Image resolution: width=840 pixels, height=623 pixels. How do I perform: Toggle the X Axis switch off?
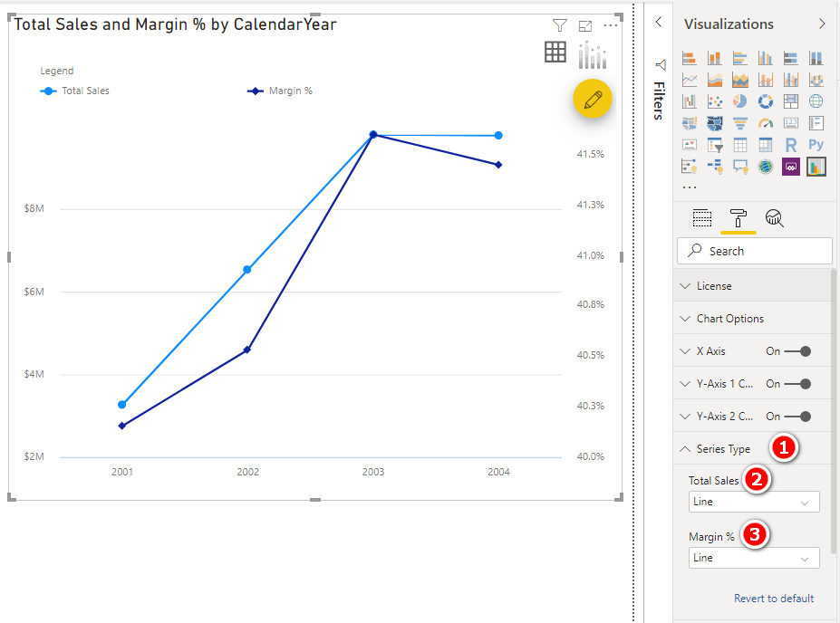tap(797, 351)
